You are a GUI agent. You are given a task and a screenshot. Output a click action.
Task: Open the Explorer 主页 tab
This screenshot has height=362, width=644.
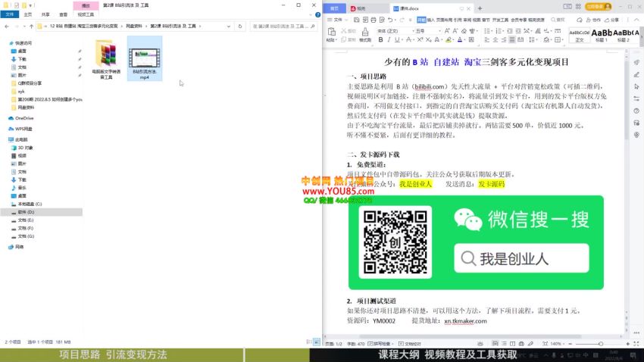pos(27,14)
